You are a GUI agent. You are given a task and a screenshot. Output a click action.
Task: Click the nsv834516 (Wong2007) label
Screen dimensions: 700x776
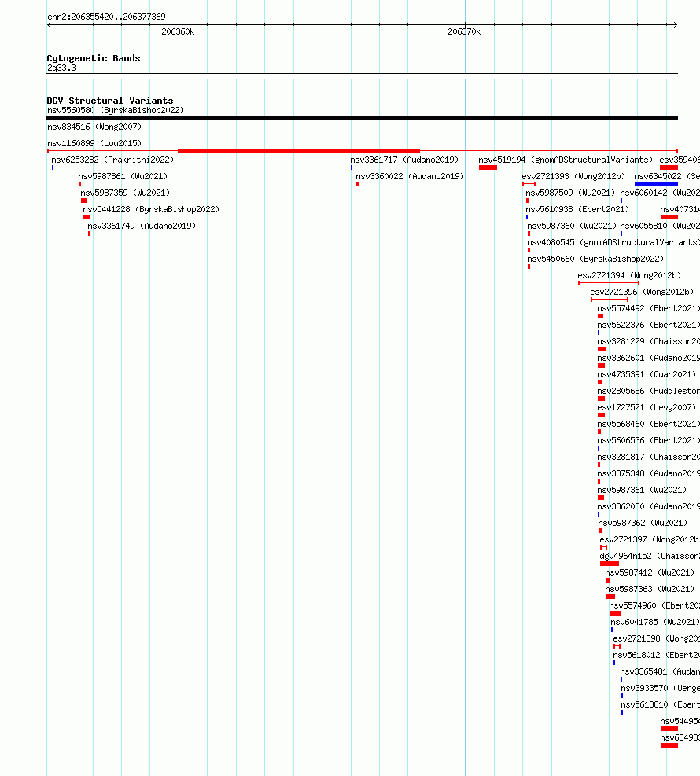click(94, 127)
